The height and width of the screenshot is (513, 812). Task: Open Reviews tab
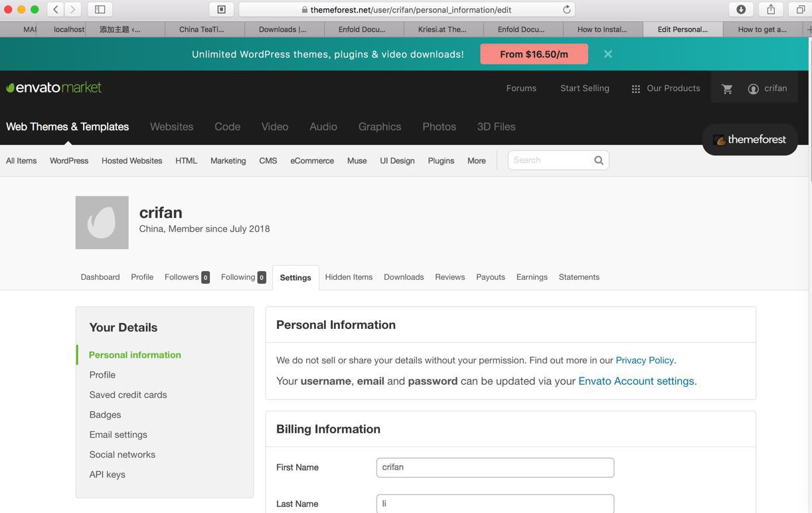[x=450, y=277]
